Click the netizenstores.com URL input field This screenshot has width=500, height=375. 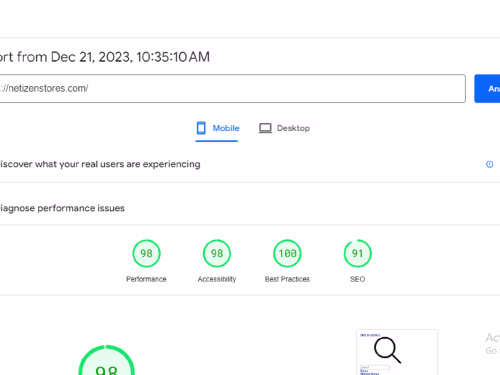tap(232, 89)
